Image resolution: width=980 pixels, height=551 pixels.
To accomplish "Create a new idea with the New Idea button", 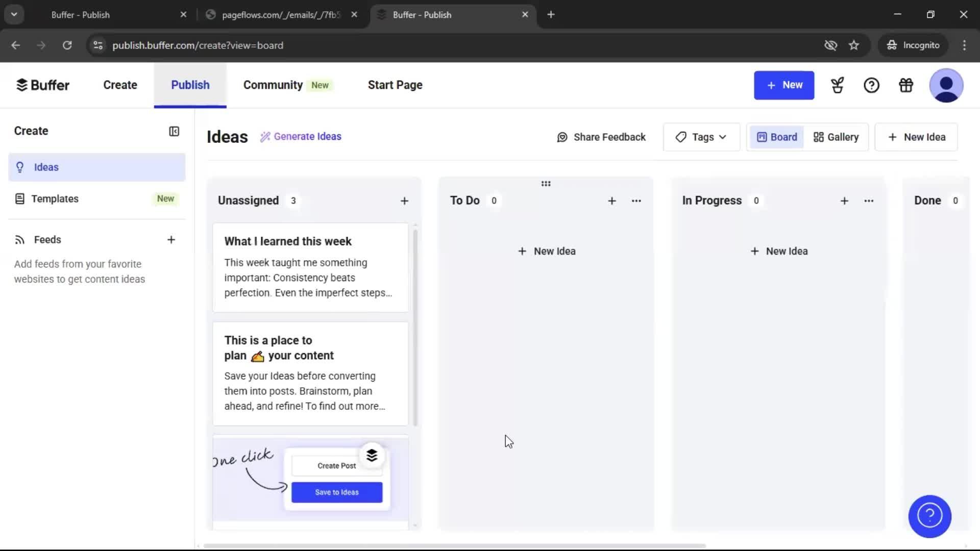I will [x=916, y=137].
